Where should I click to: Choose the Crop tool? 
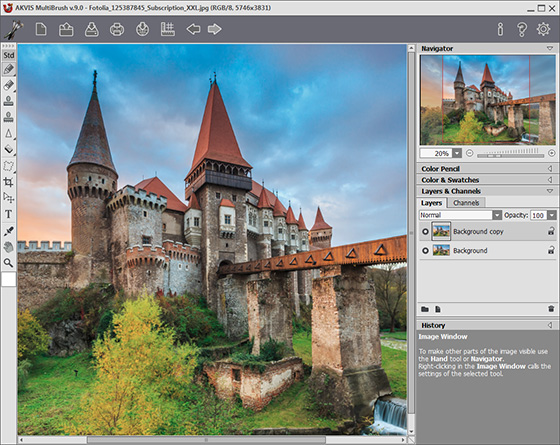9,182
